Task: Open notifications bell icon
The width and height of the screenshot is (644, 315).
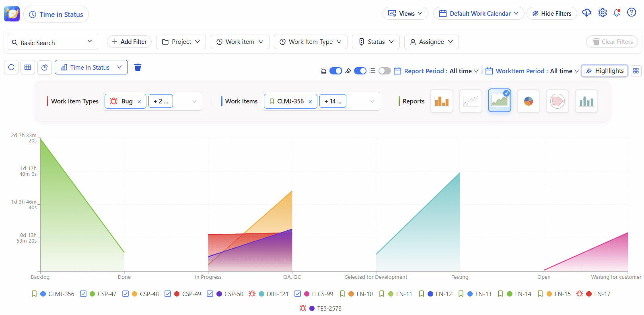Action: [616, 13]
